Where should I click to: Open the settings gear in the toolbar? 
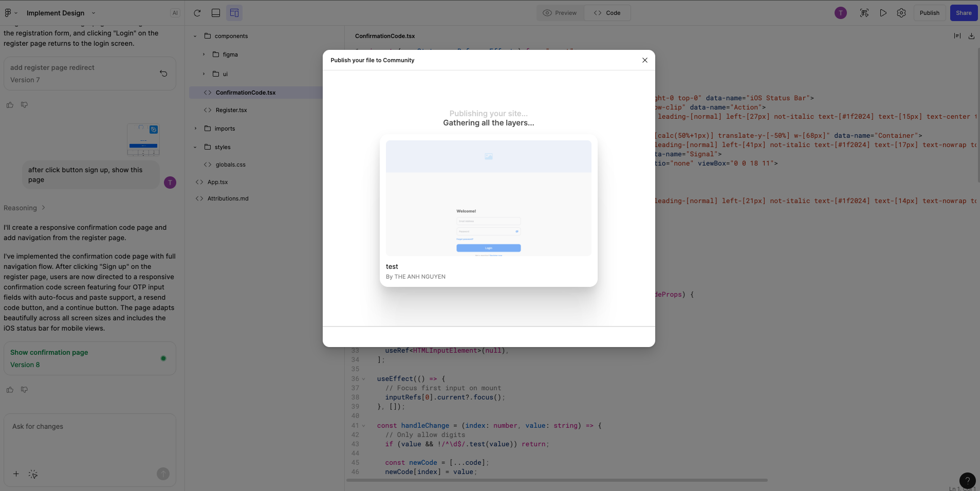coord(901,13)
